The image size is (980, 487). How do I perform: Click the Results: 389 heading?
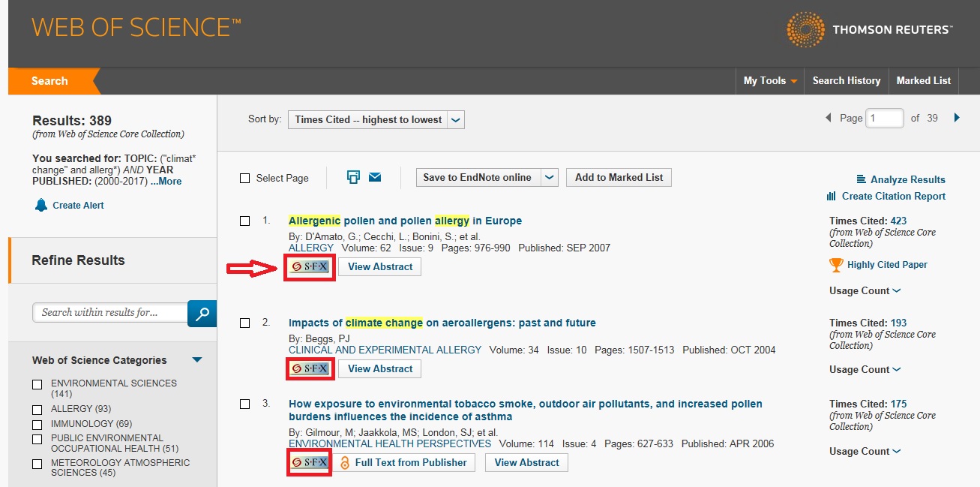[x=72, y=120]
